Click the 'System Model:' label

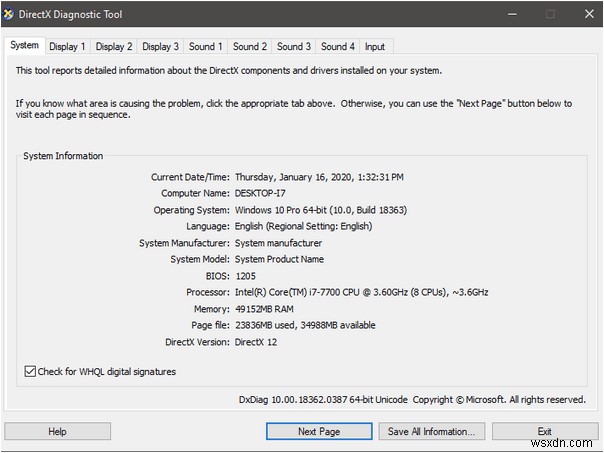coord(200,259)
